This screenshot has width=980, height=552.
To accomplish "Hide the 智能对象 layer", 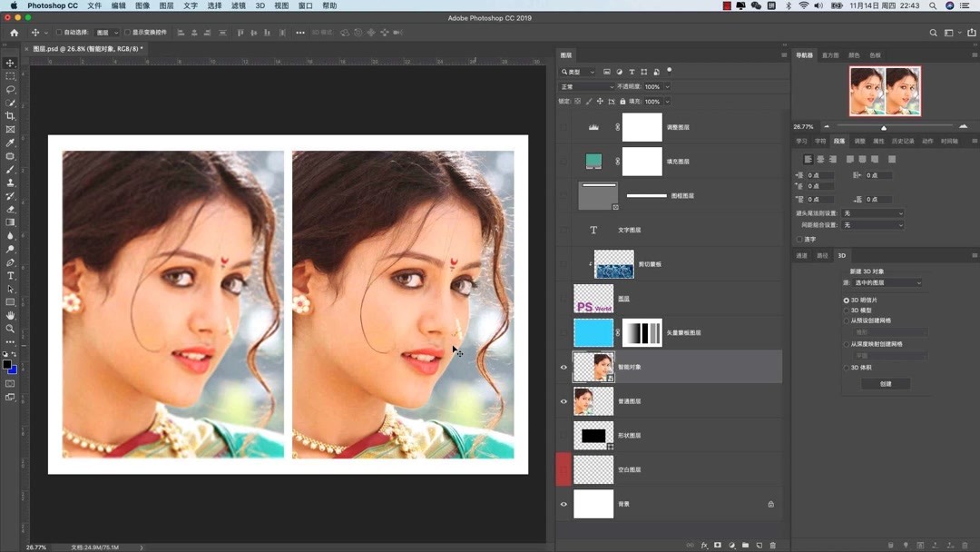I will tap(563, 367).
